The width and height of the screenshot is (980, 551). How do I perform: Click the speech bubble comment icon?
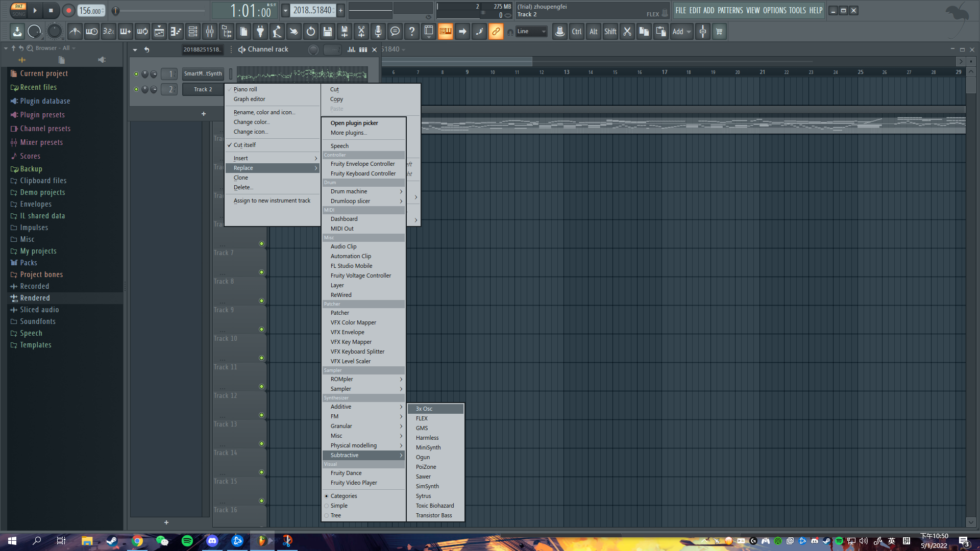[x=395, y=32]
